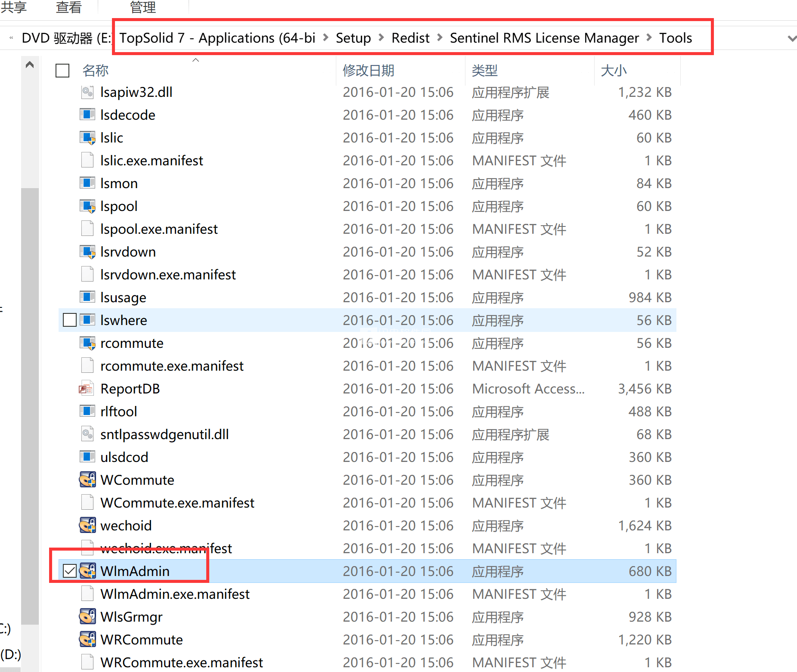The width and height of the screenshot is (797, 672).
Task: Select the lsdecode application icon
Action: (x=87, y=115)
